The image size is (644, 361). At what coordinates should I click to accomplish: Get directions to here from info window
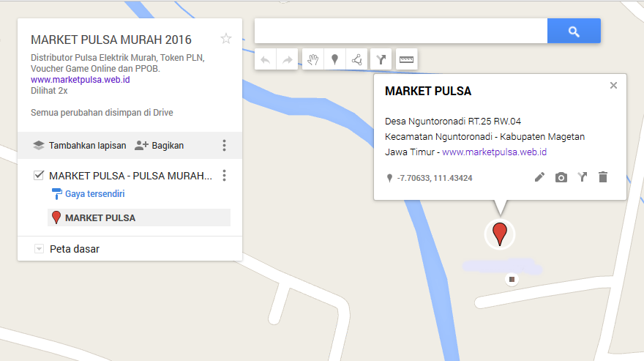coord(582,177)
